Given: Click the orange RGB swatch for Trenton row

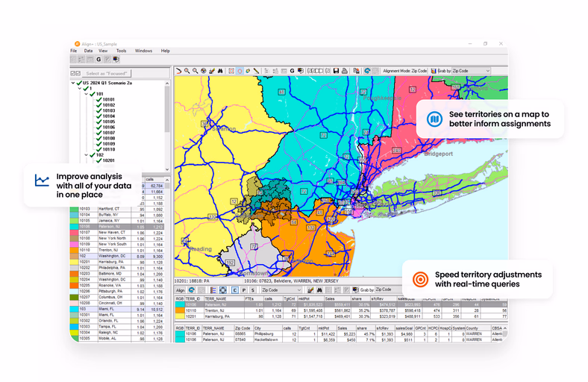Looking at the screenshot, I should point(181,310).
